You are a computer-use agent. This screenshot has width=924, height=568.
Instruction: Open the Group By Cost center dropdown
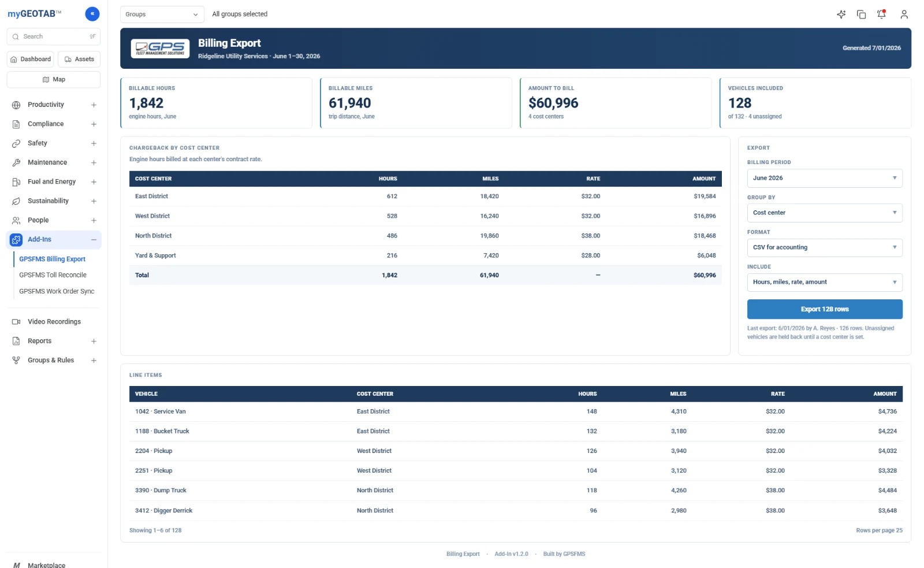pos(825,213)
